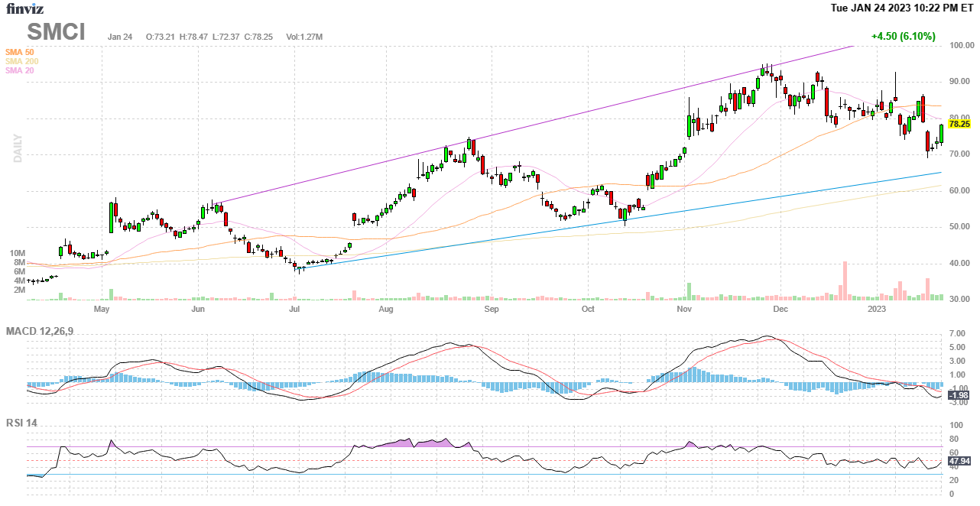Viewport: 980px width, 506px height.
Task: Click the tallest pink volume bar in December
Action: pyautogui.click(x=845, y=281)
